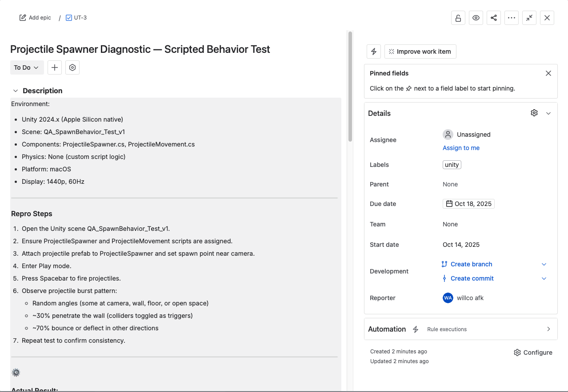Click the lock restrictions icon
The image size is (568, 392).
(x=458, y=18)
